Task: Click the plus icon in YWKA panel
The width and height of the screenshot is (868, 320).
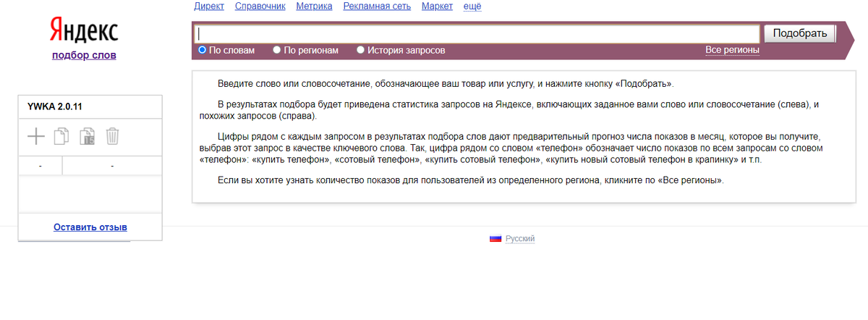Action: click(x=35, y=135)
